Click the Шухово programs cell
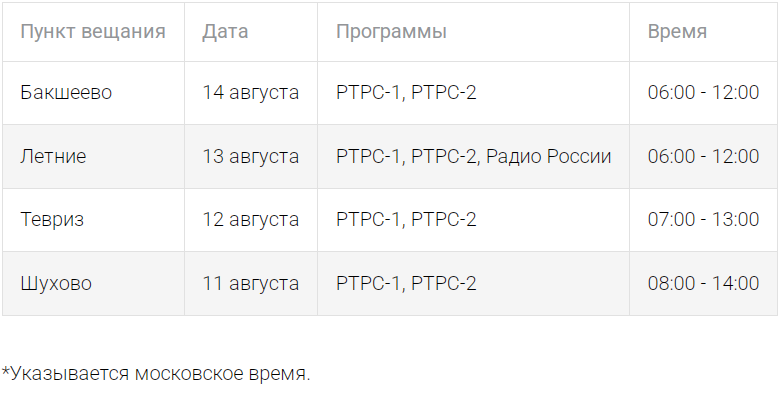 pyautogui.click(x=473, y=283)
